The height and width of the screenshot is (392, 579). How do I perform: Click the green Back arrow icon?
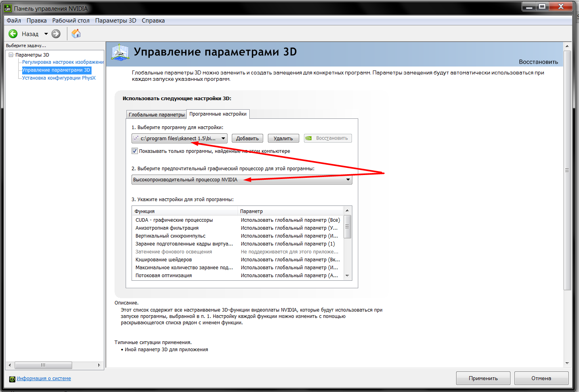coord(13,34)
